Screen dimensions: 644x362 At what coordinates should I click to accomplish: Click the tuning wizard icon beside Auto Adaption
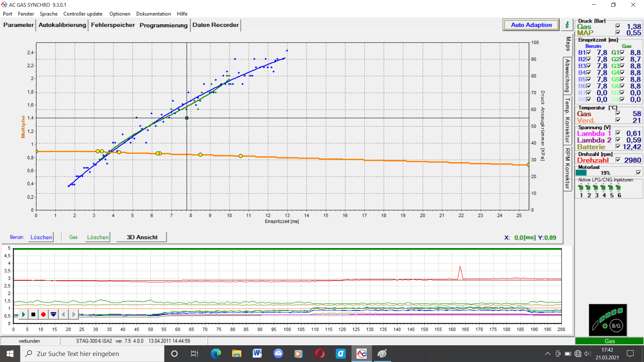[x=567, y=25]
